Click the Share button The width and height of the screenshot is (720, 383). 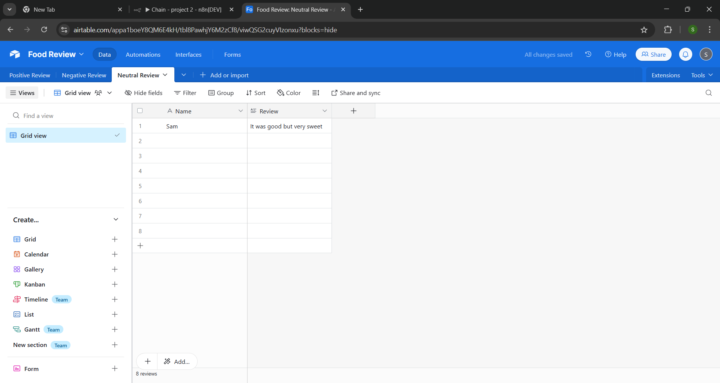pyautogui.click(x=653, y=54)
